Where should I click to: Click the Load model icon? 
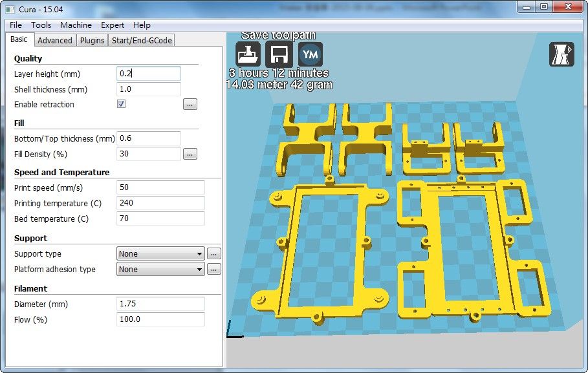tap(248, 54)
